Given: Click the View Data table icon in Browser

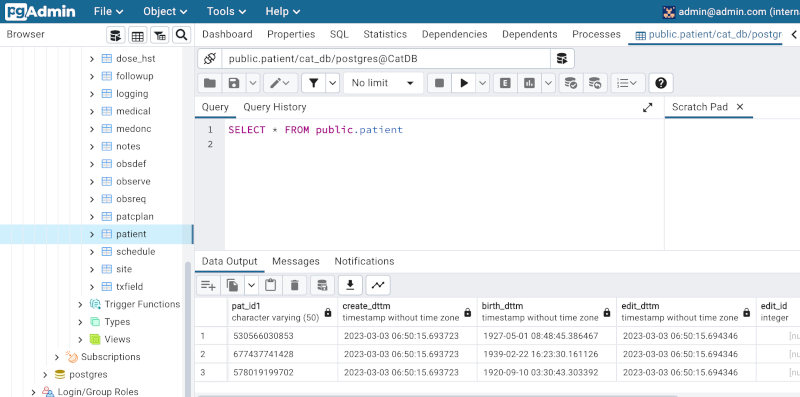Looking at the screenshot, I should (137, 35).
